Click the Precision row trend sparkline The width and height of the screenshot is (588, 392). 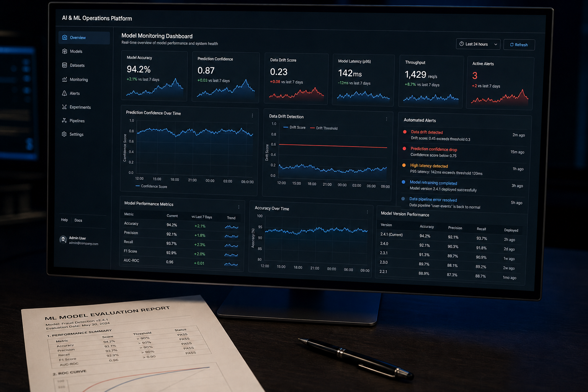[232, 236]
